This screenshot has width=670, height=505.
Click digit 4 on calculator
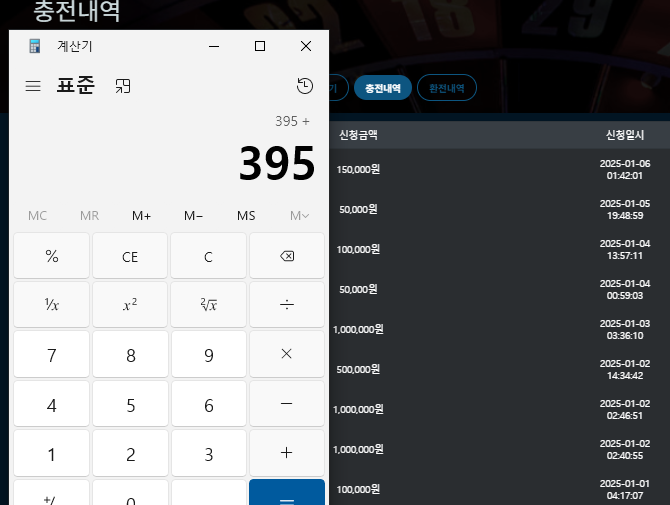click(x=52, y=403)
